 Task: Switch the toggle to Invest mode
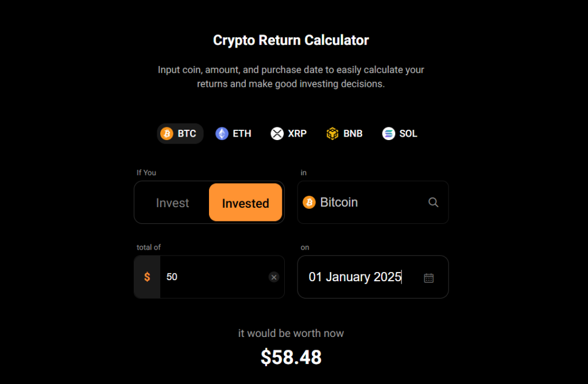pos(172,202)
